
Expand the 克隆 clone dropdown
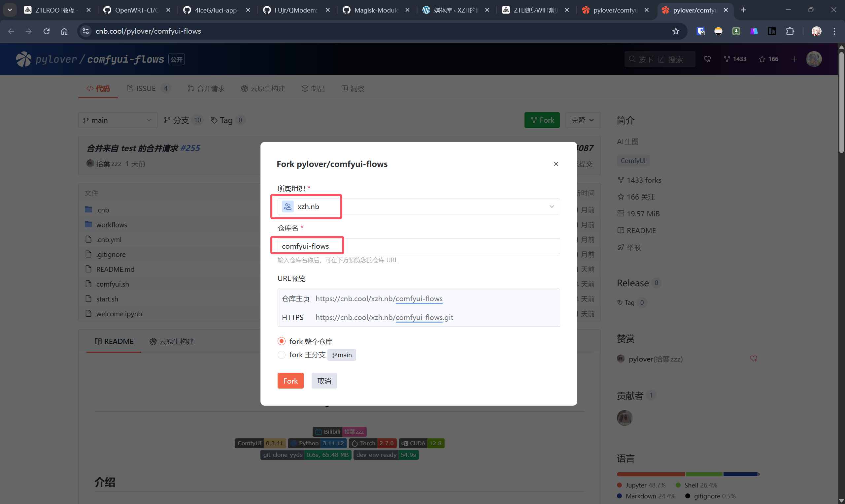point(583,120)
